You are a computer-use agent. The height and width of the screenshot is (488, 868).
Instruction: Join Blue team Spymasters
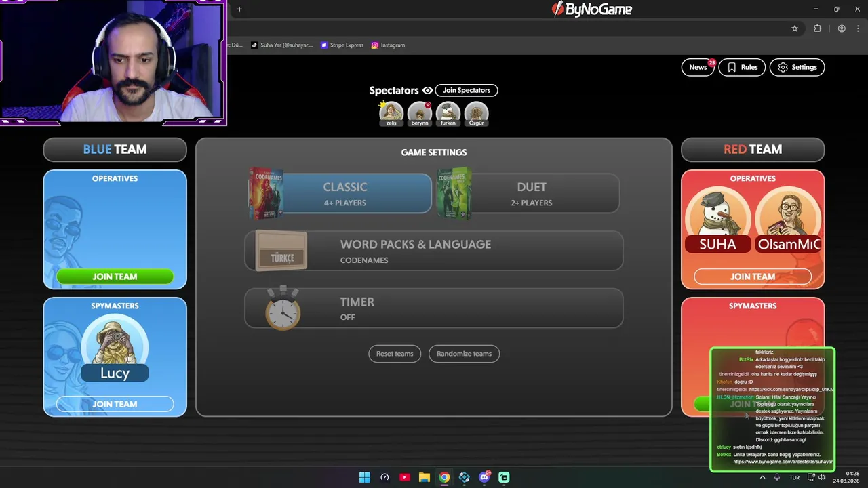click(115, 404)
